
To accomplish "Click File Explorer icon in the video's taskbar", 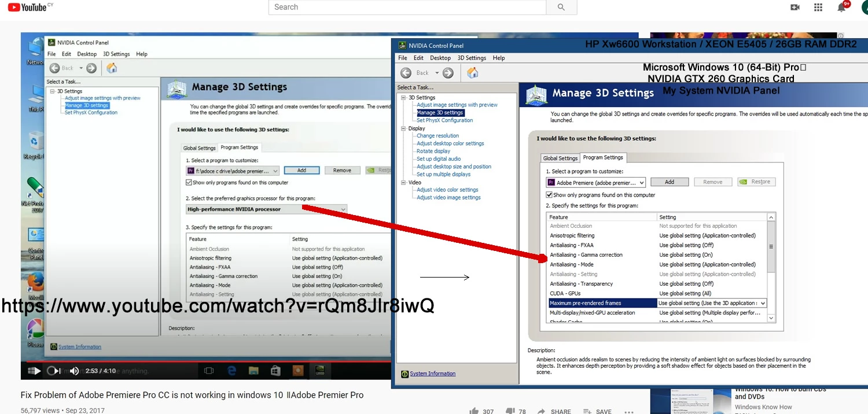I will 253,371.
